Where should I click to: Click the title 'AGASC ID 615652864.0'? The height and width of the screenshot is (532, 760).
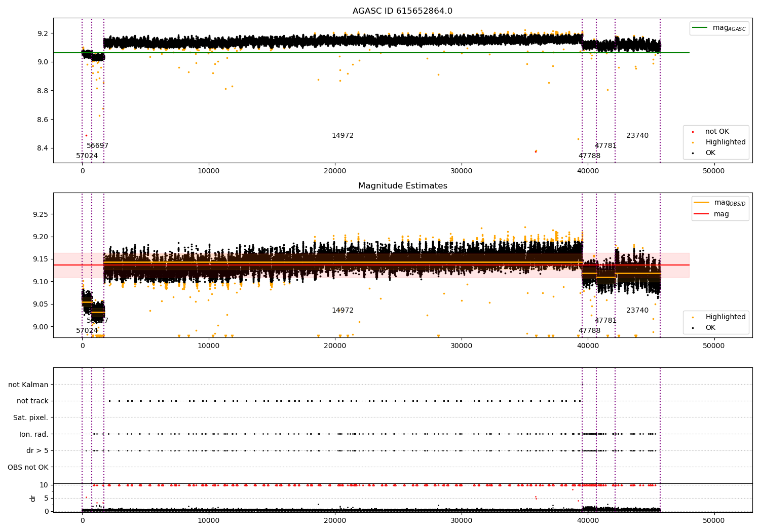coord(402,11)
